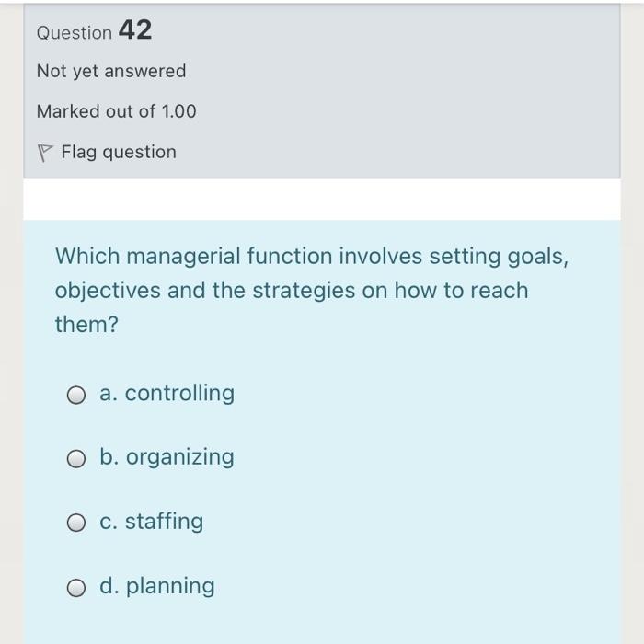Viewport: 644px width, 644px height.
Task: Select the radio button for a. controlling
Action: 76,396
